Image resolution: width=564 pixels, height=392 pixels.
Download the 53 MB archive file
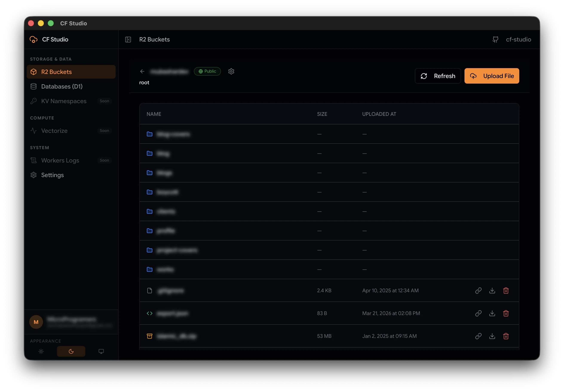pyautogui.click(x=492, y=336)
